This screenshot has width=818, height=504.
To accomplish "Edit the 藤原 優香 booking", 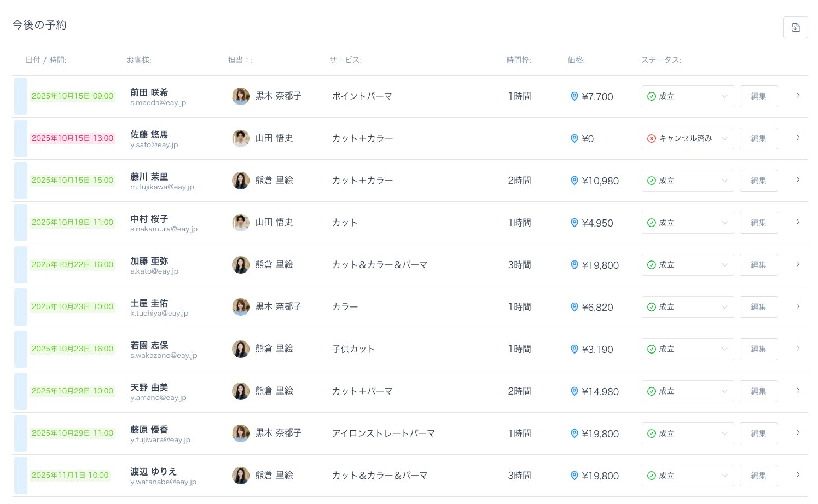I will pyautogui.click(x=758, y=433).
